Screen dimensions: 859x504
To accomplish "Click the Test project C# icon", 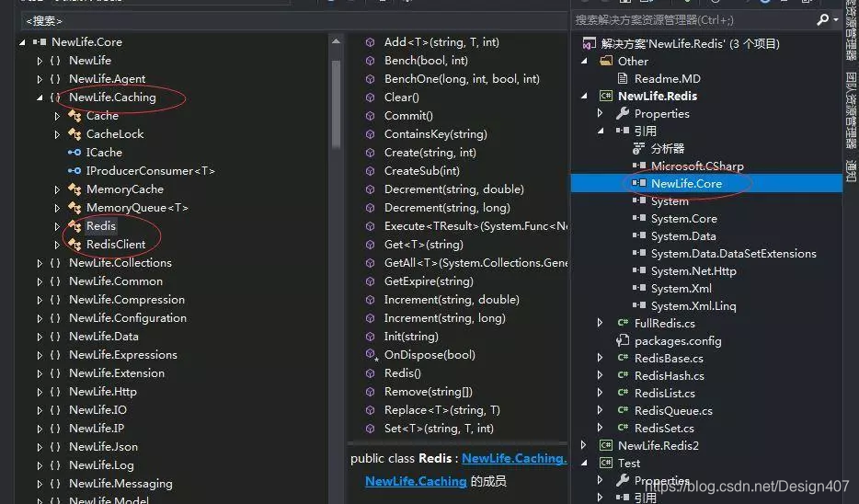I will pos(606,463).
